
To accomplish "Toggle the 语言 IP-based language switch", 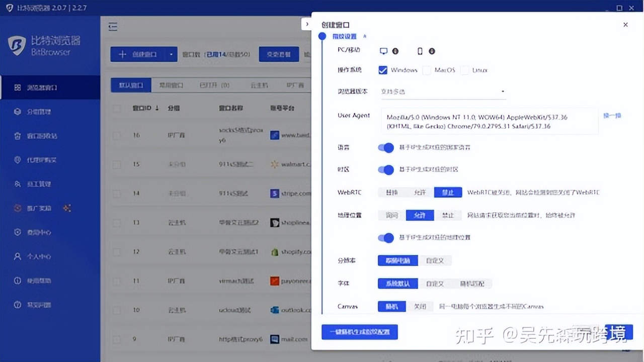I will (386, 148).
